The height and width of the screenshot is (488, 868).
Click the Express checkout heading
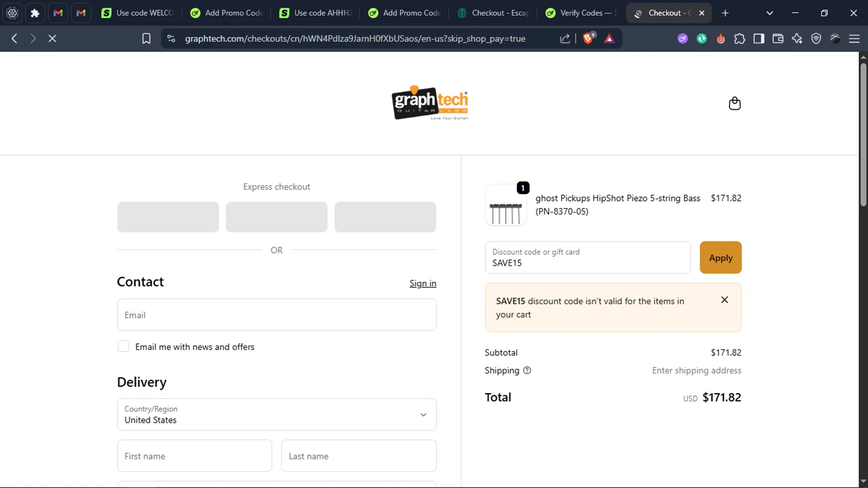[277, 186]
